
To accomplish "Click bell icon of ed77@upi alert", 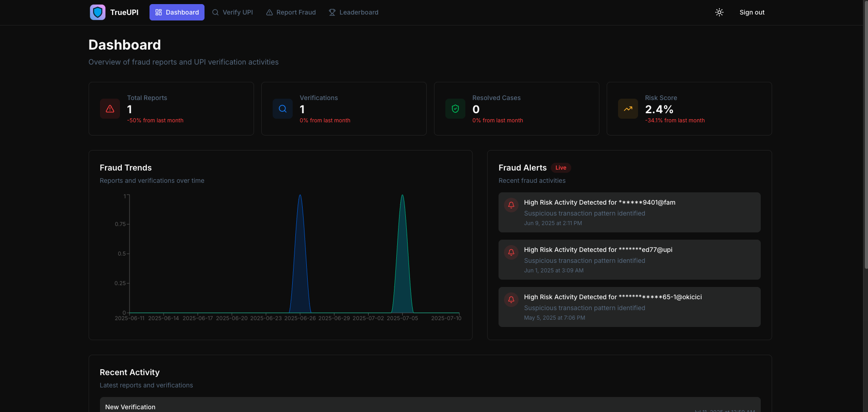I will 511,252.
